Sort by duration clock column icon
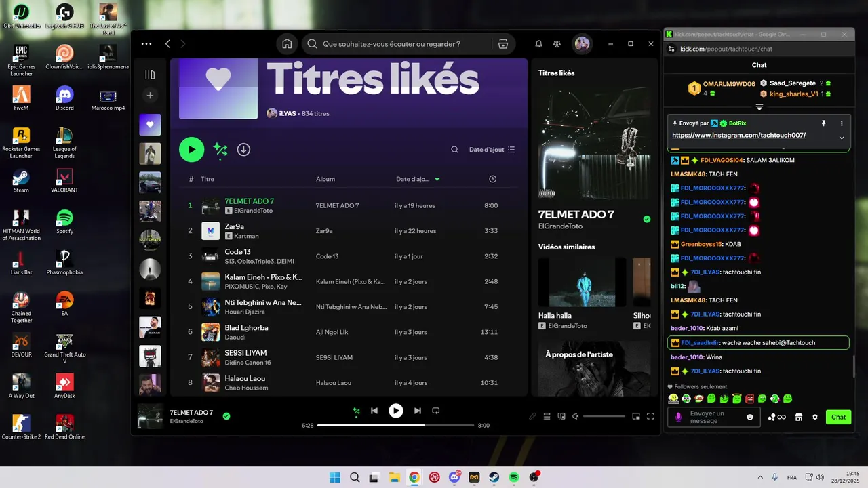 point(492,179)
